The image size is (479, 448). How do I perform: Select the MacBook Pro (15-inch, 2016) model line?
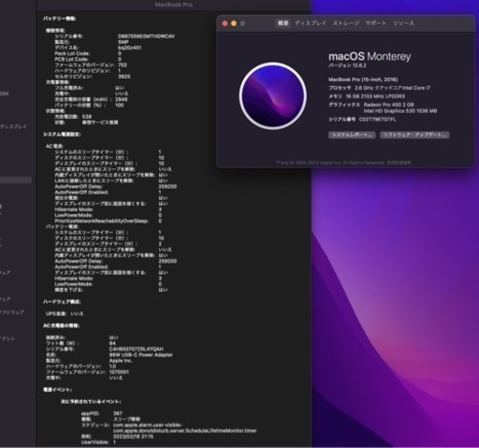(x=363, y=79)
